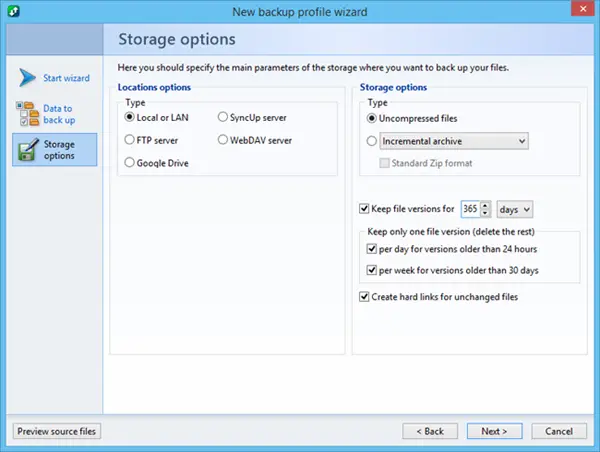Choose Google Drive as location type
Screen dimensions: 600x452
pyautogui.click(x=130, y=162)
